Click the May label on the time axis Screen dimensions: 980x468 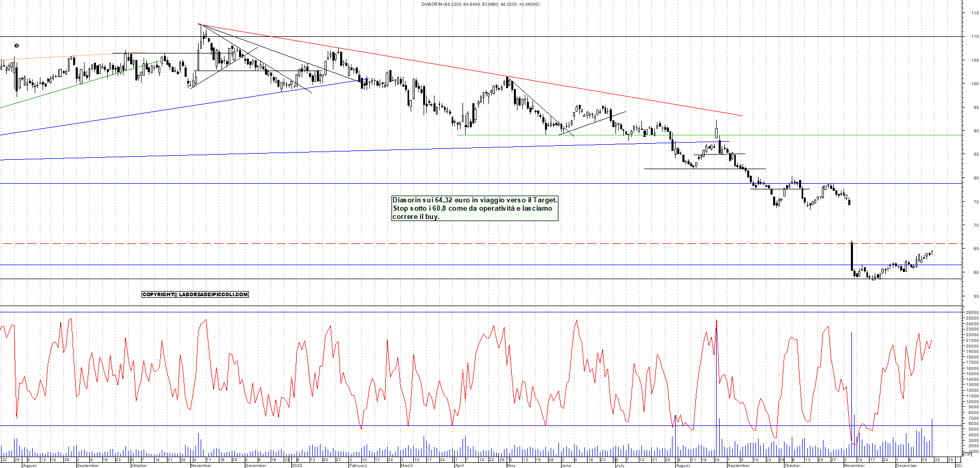click(x=511, y=465)
